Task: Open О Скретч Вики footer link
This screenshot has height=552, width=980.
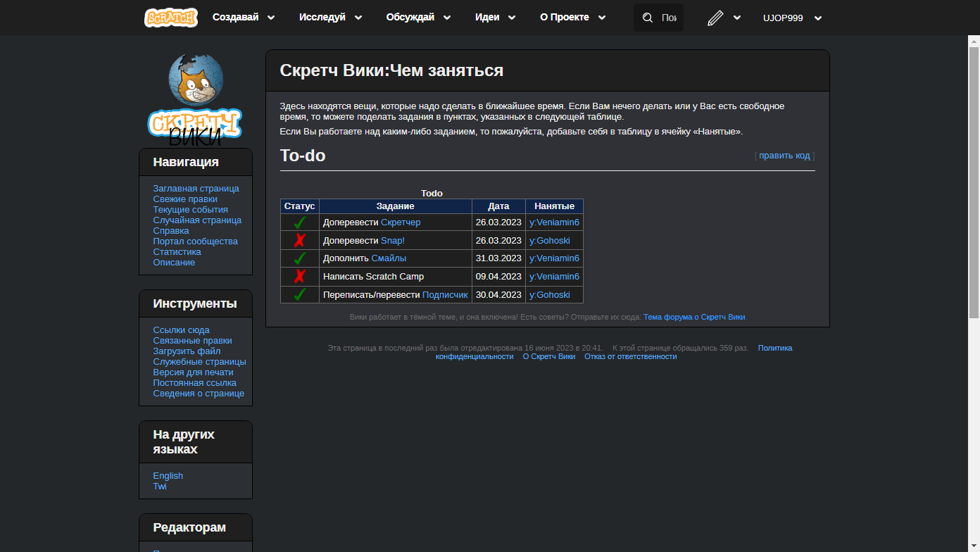Action: tap(548, 357)
